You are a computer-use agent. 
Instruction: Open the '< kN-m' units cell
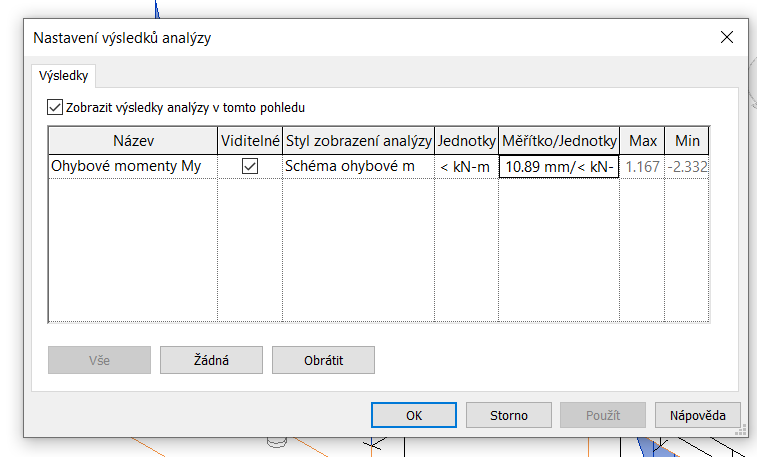[x=466, y=167]
